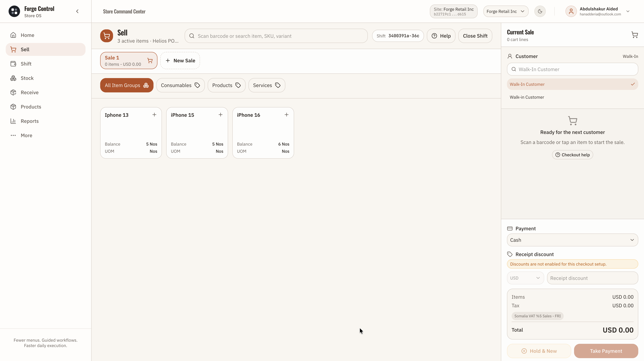Select the highlighted Walk-In Customer option
Image resolution: width=644 pixels, height=361 pixels.
tap(572, 84)
